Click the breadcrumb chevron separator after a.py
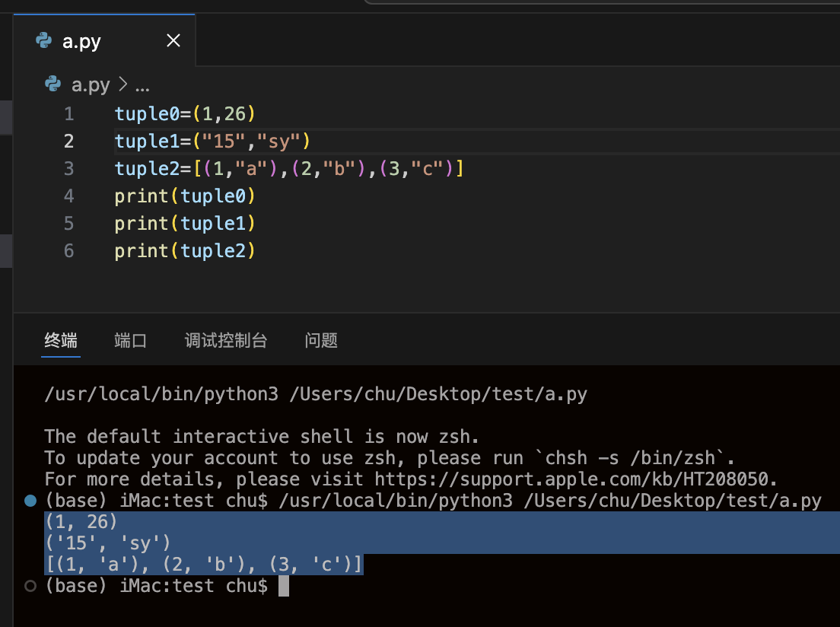Viewport: 840px width, 627px height. (x=122, y=84)
